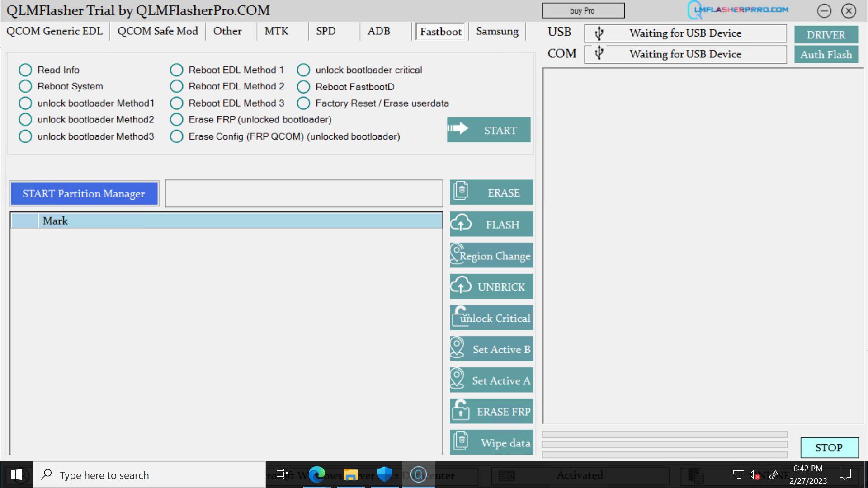Screen dimensions: 868x488
Task: Open the shield security app in taskbar
Action: coord(385,474)
